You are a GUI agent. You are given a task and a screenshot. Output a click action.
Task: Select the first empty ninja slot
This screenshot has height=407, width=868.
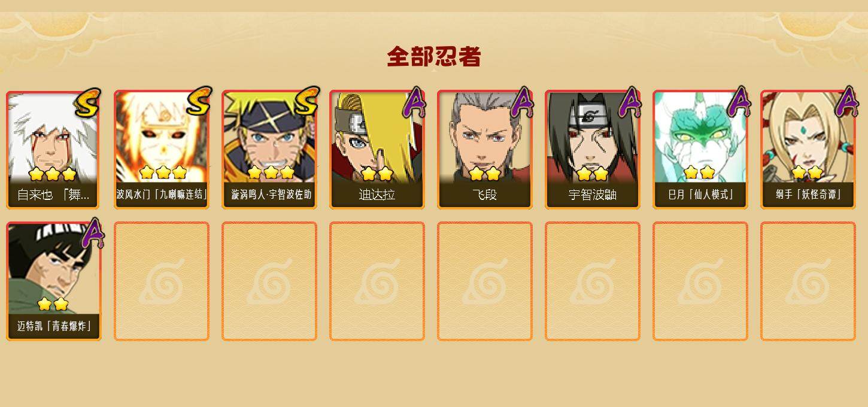coord(162,281)
